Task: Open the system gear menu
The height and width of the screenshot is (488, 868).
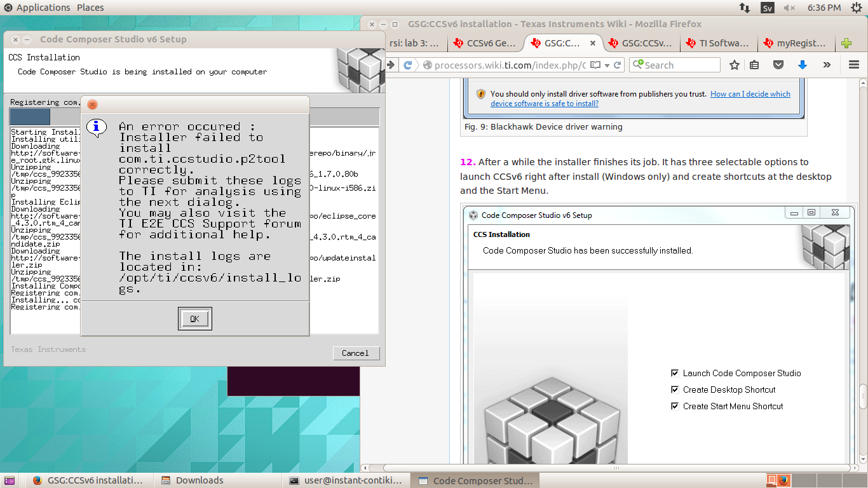Action: (855, 8)
